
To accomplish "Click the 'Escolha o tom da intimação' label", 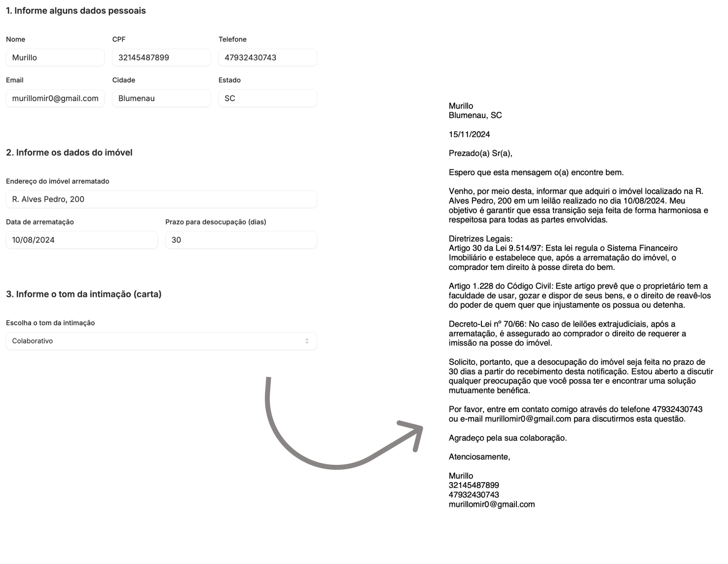I will [50, 323].
